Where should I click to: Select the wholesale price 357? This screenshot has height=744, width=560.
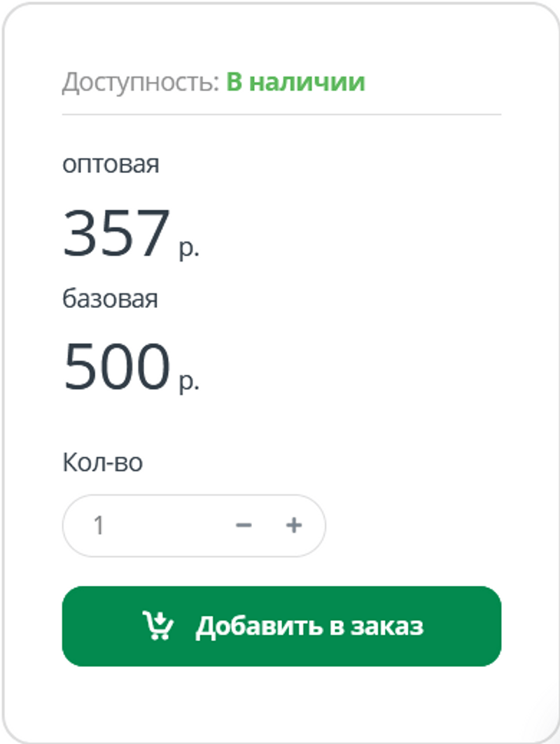(x=117, y=233)
